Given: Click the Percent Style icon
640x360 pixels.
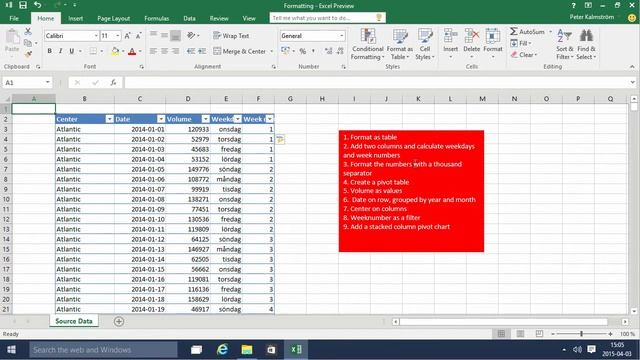Looking at the screenshot, I should coord(302,51).
